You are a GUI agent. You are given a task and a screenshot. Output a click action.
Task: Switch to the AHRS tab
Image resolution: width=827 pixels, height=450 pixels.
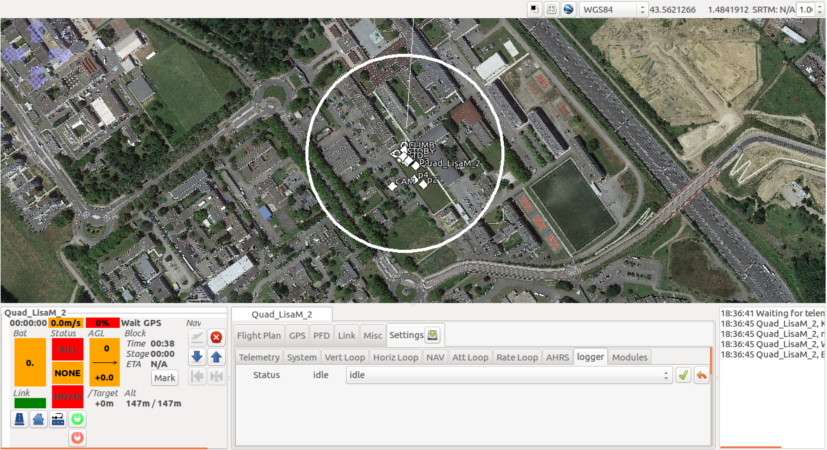[x=557, y=357]
